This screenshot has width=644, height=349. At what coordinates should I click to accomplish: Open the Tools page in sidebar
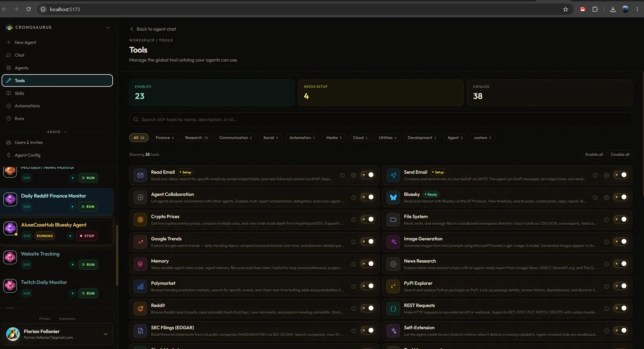click(x=57, y=81)
